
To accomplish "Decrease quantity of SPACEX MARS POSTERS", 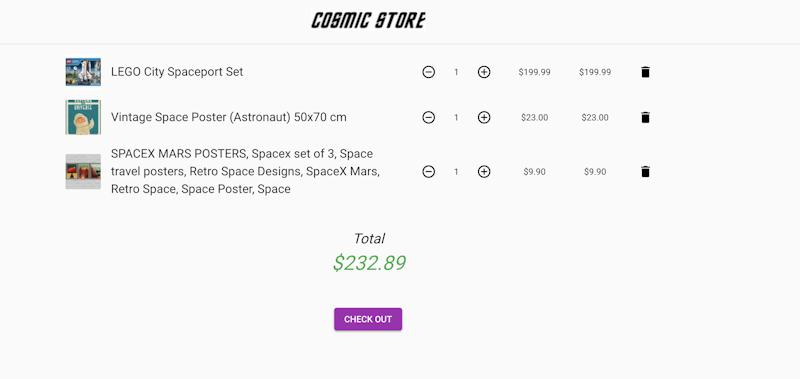I will (429, 171).
